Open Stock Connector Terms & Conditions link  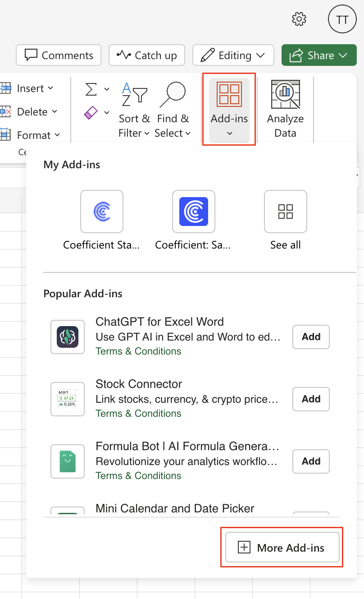click(x=139, y=413)
